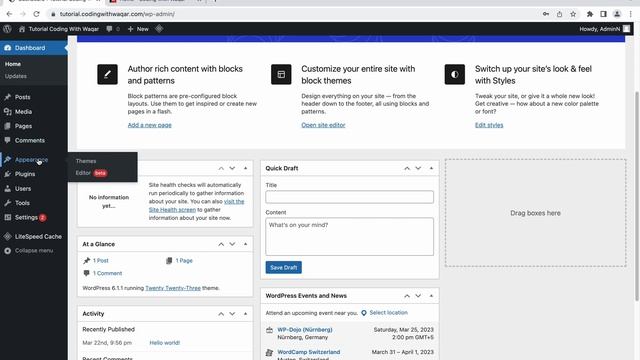
Task: Click the layout icon for block themes
Action: [x=281, y=74]
